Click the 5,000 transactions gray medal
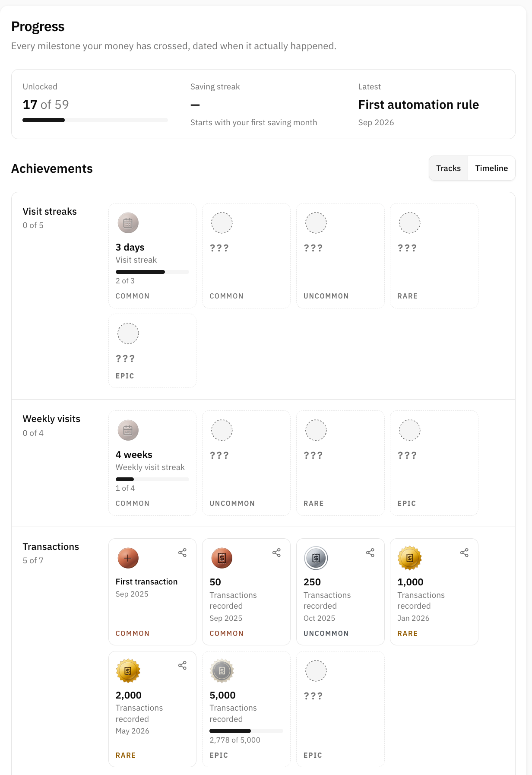The width and height of the screenshot is (532, 775). [222, 671]
